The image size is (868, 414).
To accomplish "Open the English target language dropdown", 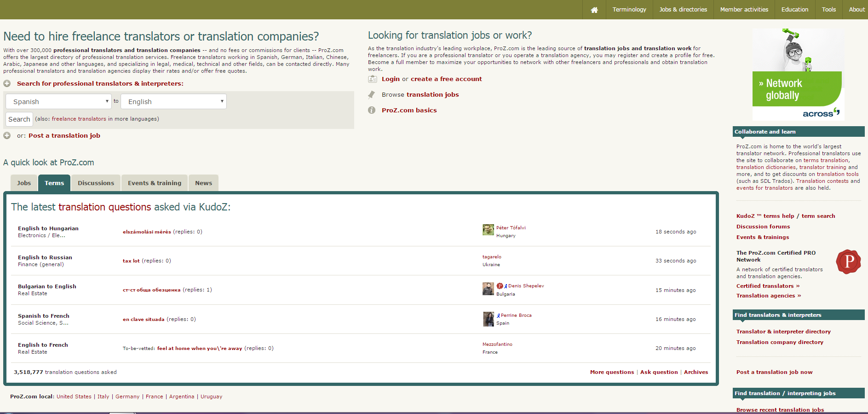I will (173, 101).
